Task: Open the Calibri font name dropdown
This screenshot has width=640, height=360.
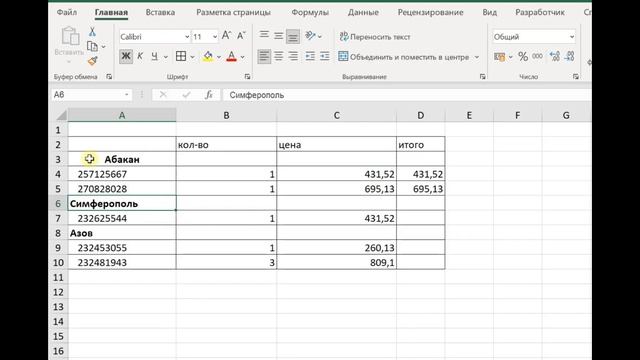Action: point(187,37)
